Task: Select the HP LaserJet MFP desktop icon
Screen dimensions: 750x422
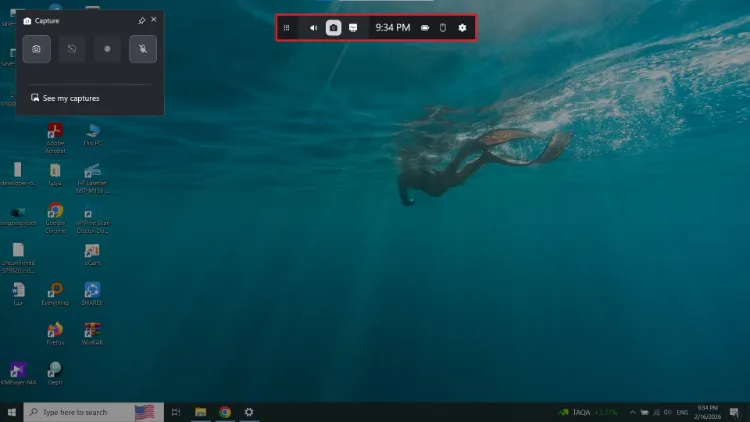Action: pos(92,178)
